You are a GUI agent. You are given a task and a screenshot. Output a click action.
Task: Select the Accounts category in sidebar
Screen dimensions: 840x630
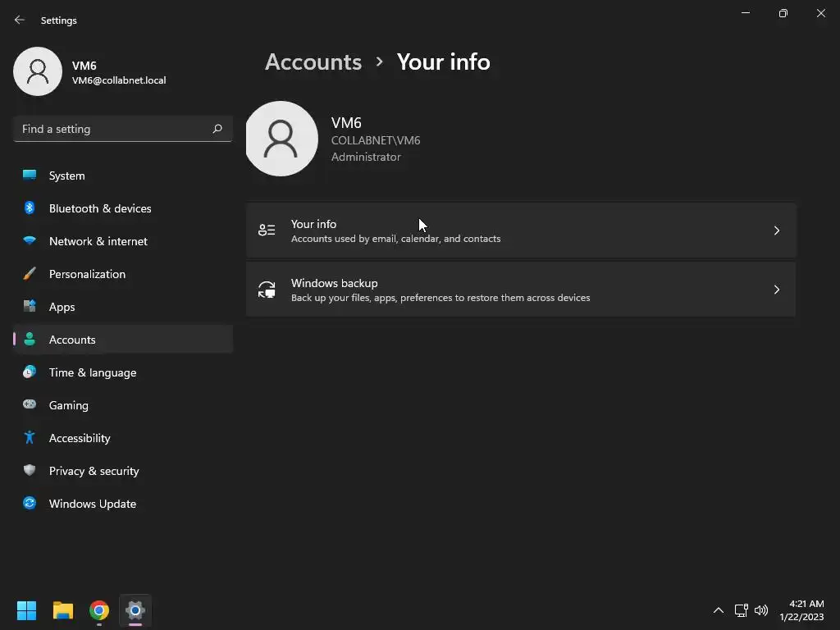point(72,340)
